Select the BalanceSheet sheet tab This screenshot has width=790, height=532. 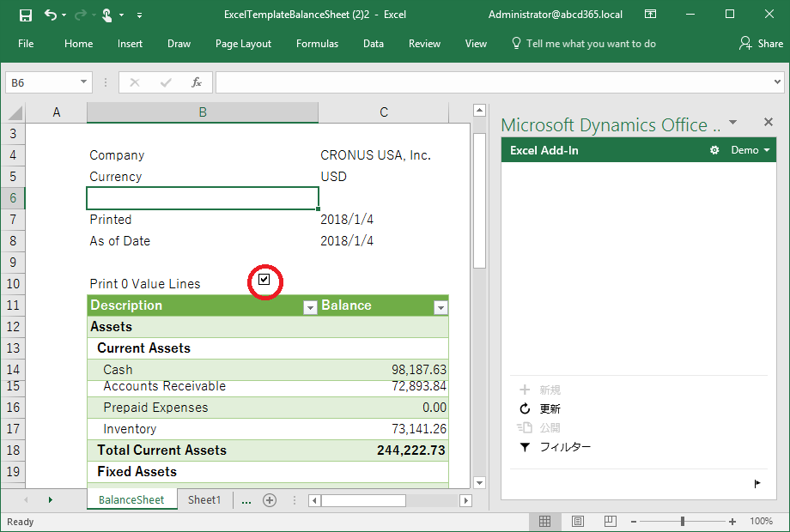pyautogui.click(x=131, y=499)
